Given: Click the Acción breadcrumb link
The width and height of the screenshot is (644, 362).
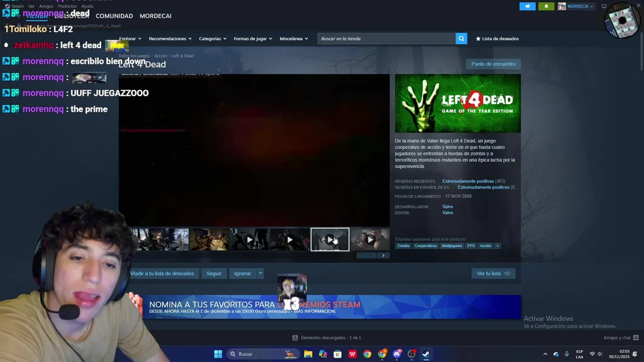Looking at the screenshot, I should 160,56.
